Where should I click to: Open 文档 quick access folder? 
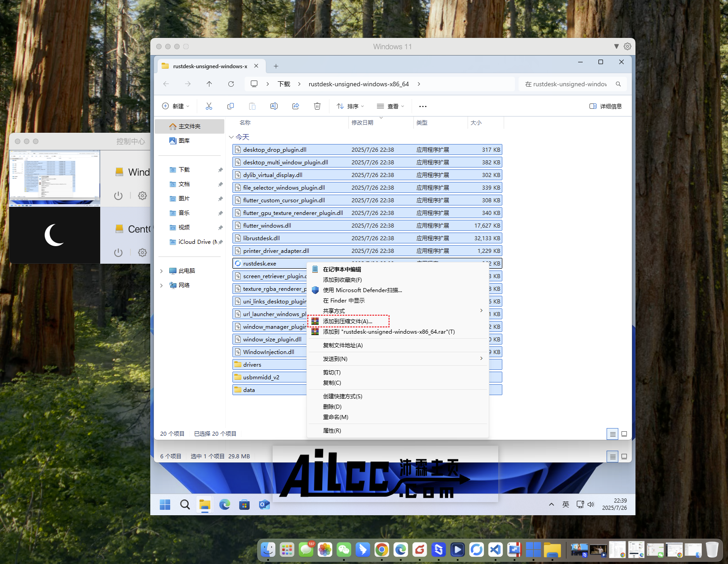tap(190, 184)
